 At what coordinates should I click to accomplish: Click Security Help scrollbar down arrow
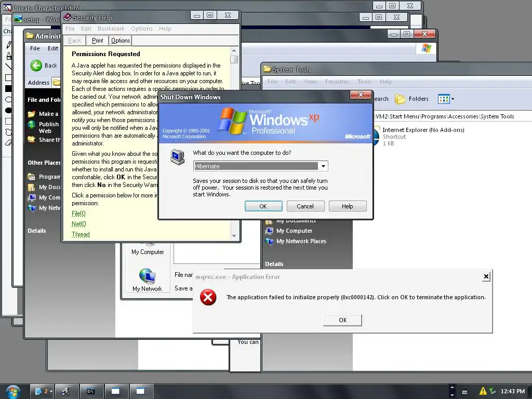click(234, 235)
